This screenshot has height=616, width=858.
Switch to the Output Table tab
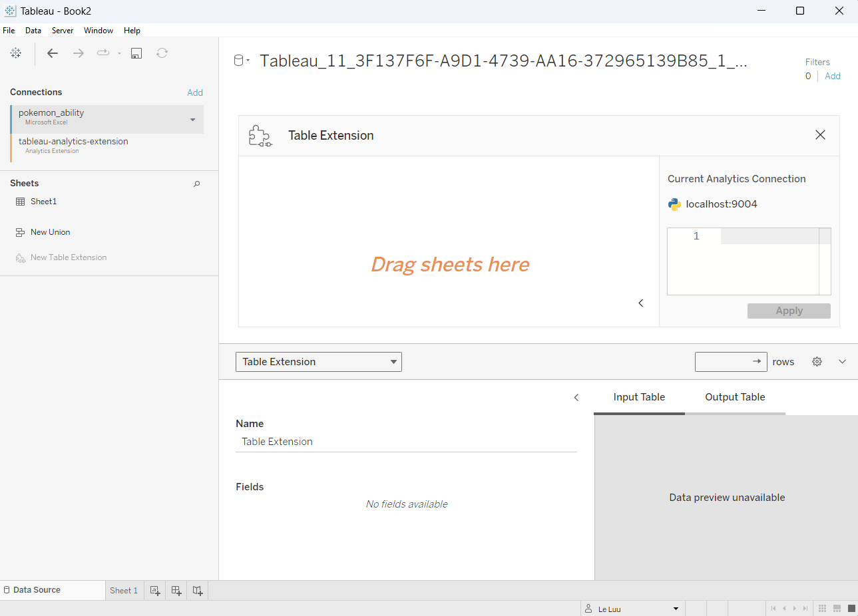coord(735,397)
